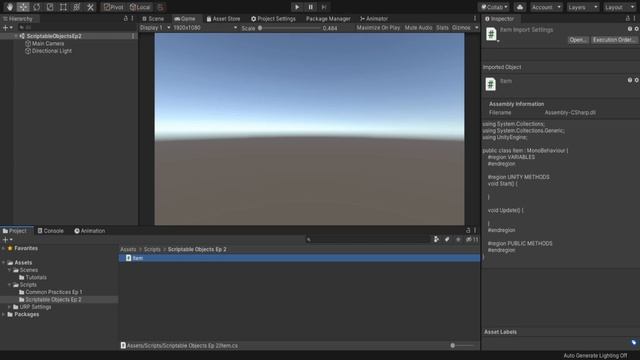Select the Hand tool
The width and height of the screenshot is (640, 360).
pos(9,7)
